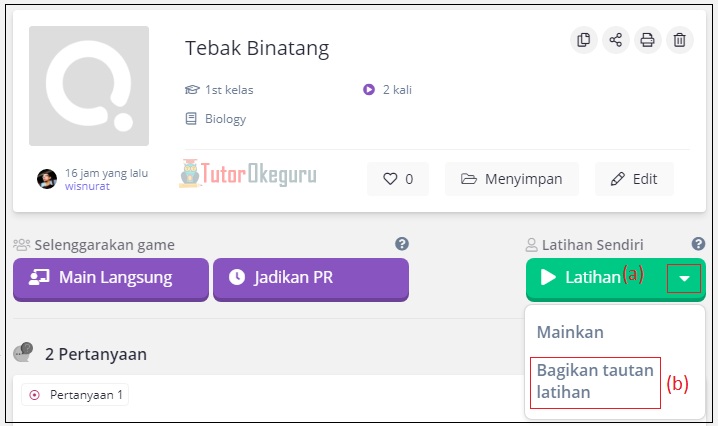Click the Menyimpan folder button
Image resolution: width=718 pixels, height=426 pixels.
pyautogui.click(x=511, y=179)
